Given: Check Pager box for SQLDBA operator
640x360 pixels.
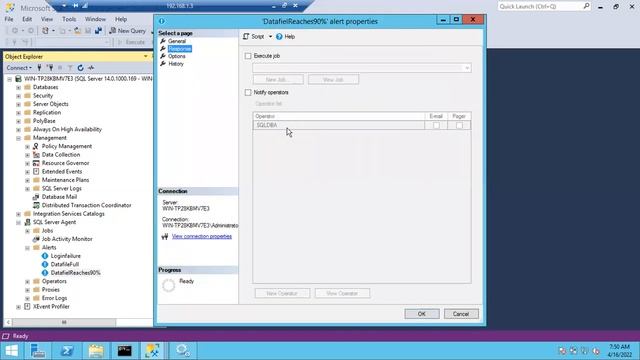Looking at the screenshot, I should pyautogui.click(x=459, y=125).
